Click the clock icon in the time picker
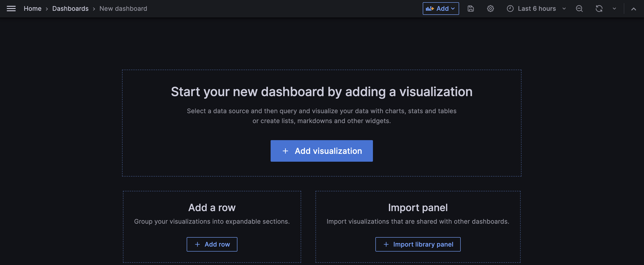This screenshot has height=265, width=644. pos(510,9)
